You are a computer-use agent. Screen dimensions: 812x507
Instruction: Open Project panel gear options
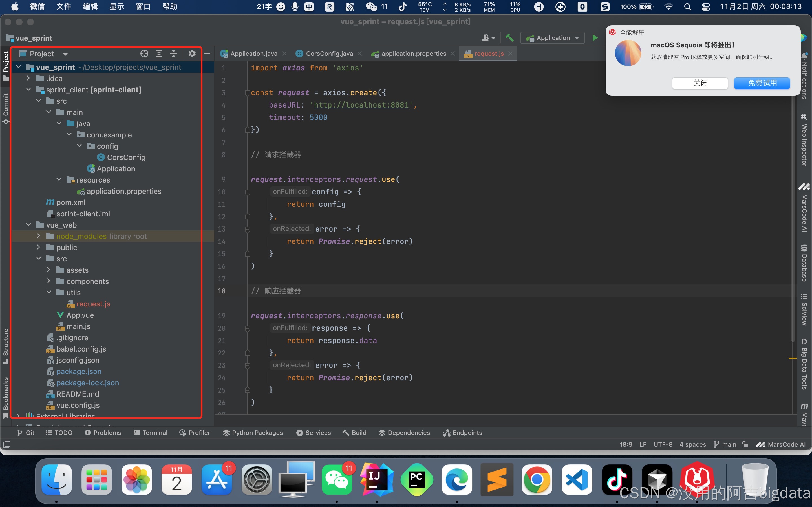pyautogui.click(x=192, y=54)
